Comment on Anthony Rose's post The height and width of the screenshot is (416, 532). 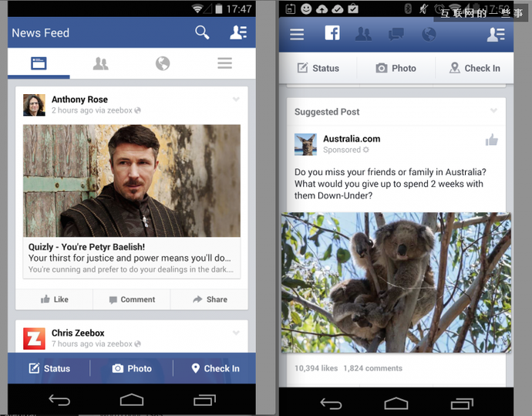pyautogui.click(x=132, y=299)
